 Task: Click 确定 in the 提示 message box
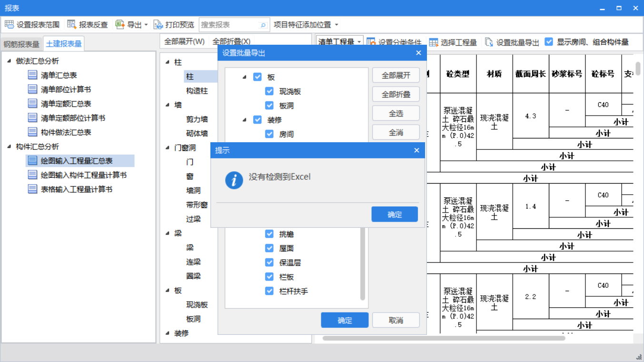tap(395, 214)
